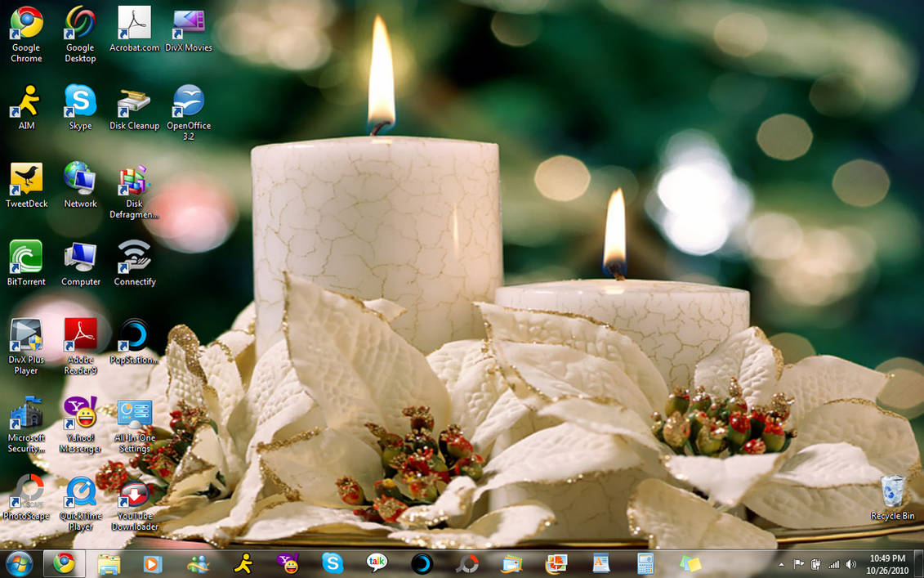Open Disk Cleanup shortcut on desktop
This screenshot has width=924, height=578.
[x=134, y=108]
